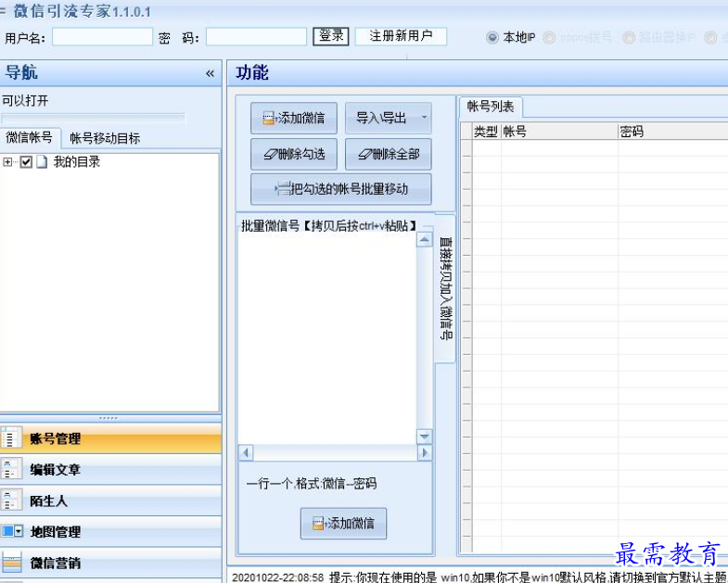Click the 类型 column header

pos(486,132)
